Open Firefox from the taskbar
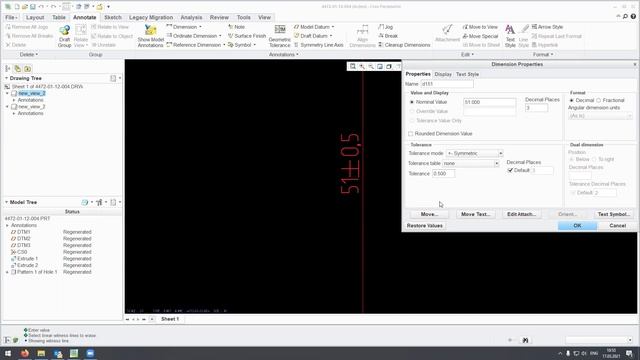The width and height of the screenshot is (640, 360). tap(25, 353)
